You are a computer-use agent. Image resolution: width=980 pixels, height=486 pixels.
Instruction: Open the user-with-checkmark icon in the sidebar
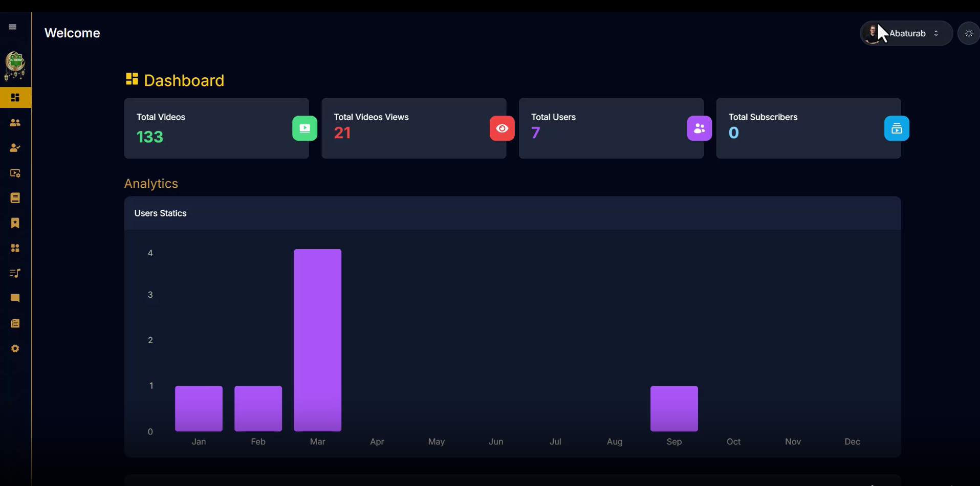(15, 148)
